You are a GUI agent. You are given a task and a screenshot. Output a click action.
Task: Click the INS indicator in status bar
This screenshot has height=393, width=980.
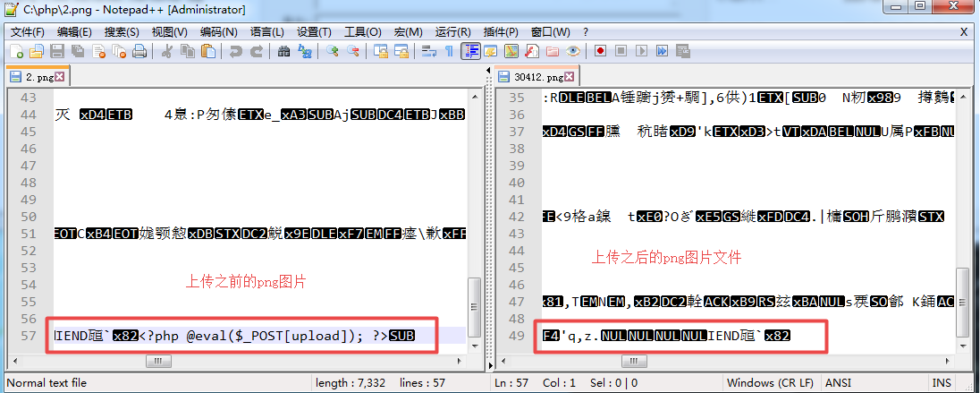942,383
